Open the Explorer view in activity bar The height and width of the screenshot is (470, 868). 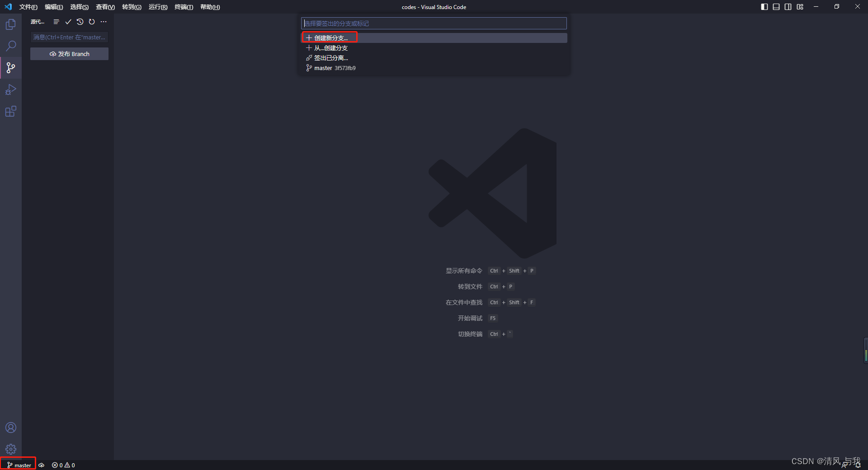(x=11, y=24)
